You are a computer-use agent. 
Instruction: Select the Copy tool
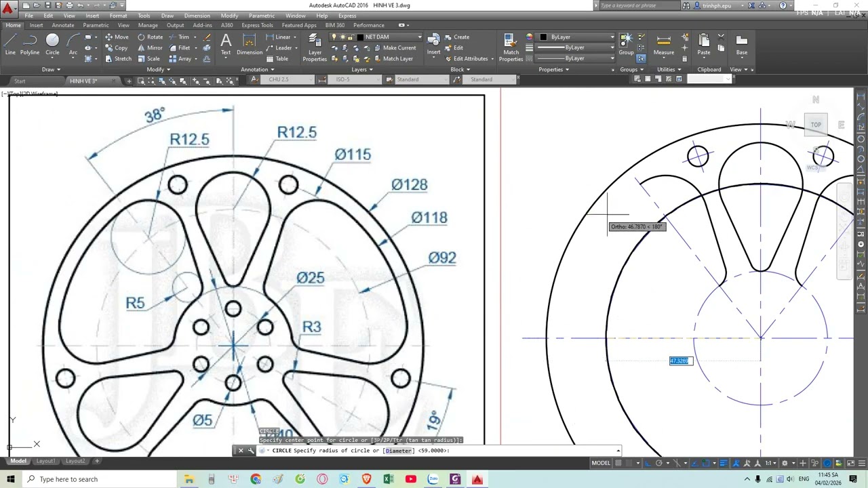[x=117, y=48]
